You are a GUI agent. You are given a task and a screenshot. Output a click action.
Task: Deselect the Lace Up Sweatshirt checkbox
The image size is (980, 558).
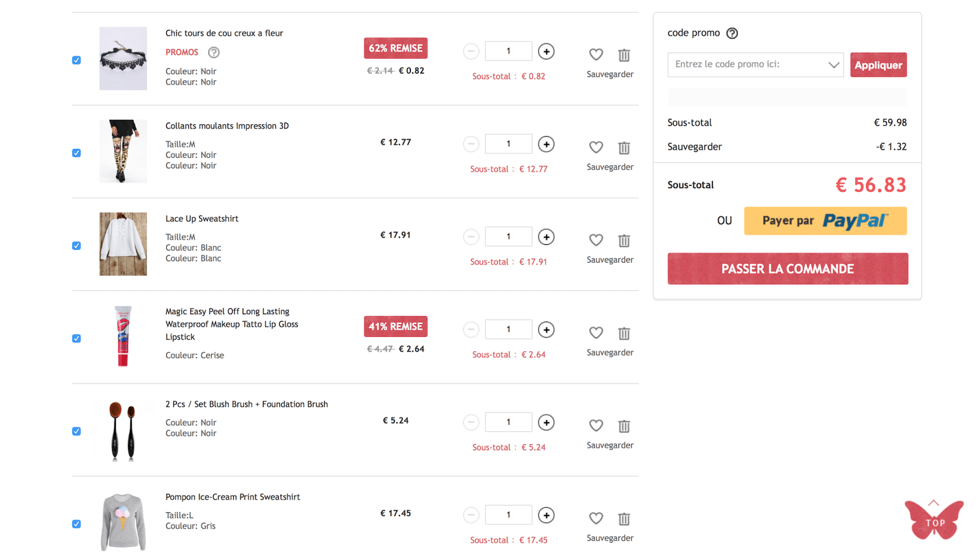pos(77,246)
